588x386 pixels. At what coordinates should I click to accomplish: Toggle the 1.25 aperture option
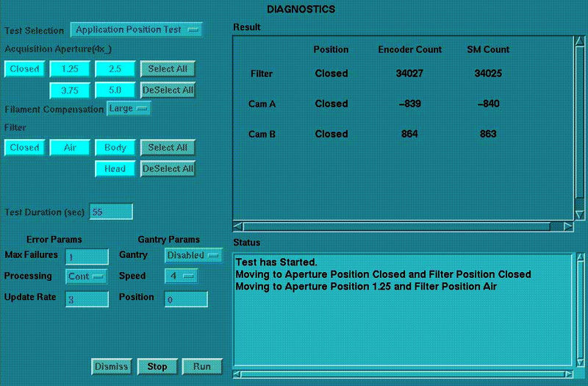pos(69,69)
